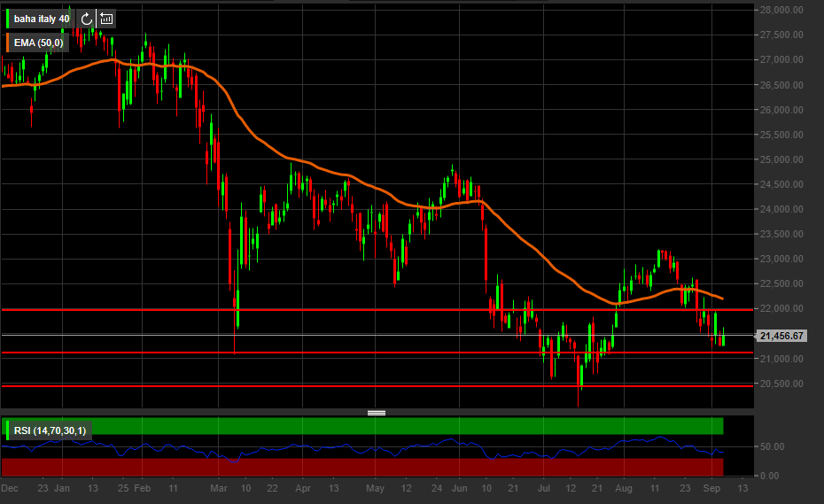Click the Feb date axis label
The height and width of the screenshot is (504, 824).
[x=142, y=488]
